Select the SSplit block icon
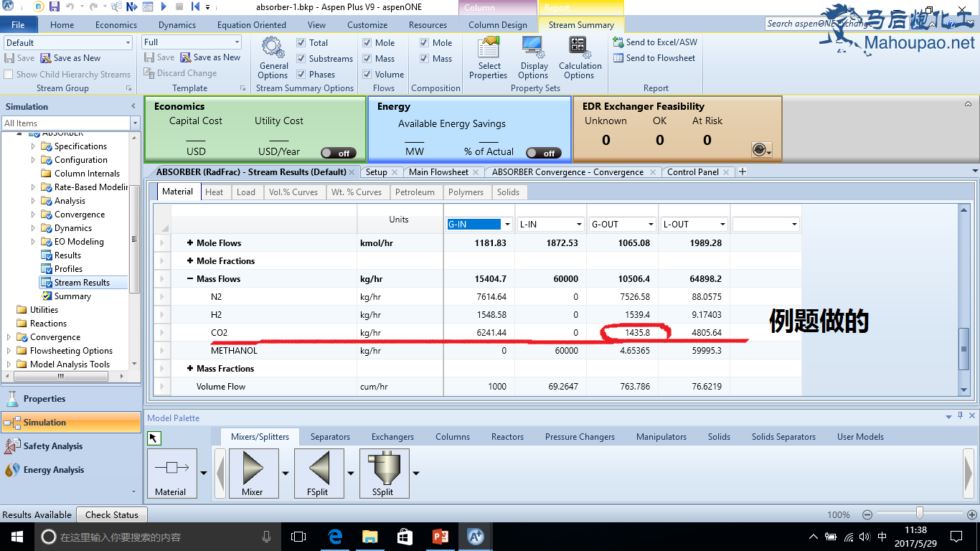Screen dimensions: 980x551 384,473
